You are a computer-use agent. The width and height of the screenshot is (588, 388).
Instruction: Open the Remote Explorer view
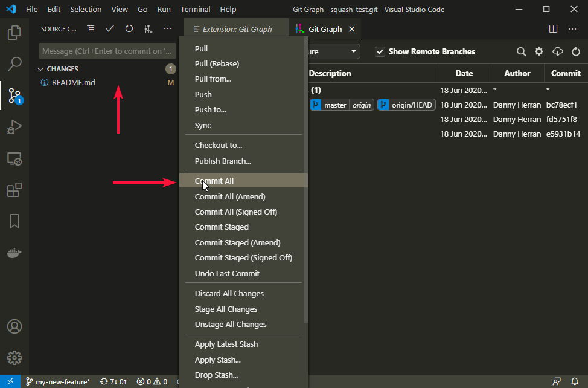coord(14,159)
